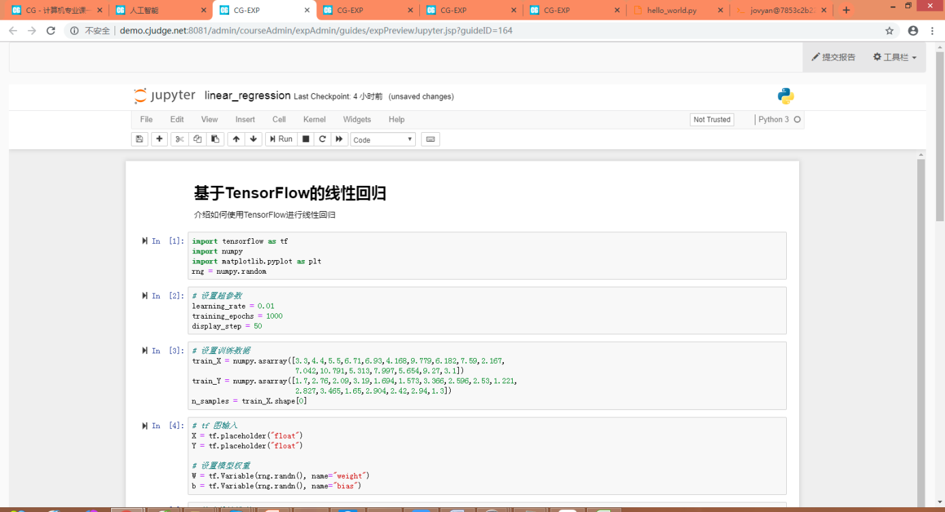The width and height of the screenshot is (945, 512).
Task: Run cell In [2] with its run icon
Action: point(145,296)
